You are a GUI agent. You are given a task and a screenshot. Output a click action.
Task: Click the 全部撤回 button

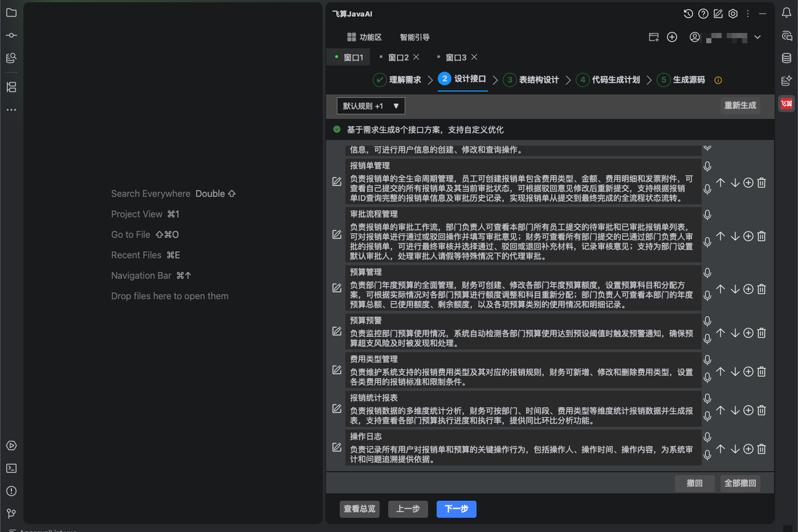click(x=740, y=483)
